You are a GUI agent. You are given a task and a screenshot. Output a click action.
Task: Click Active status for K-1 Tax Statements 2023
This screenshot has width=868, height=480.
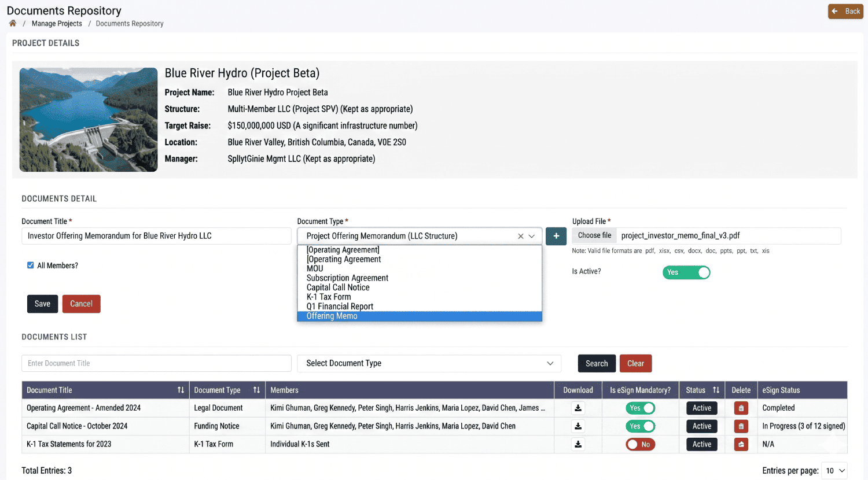coord(702,444)
